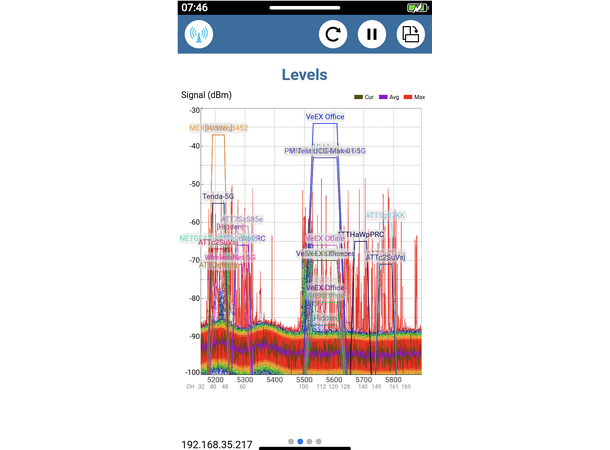Select the ATT7SxS85e network label
The width and height of the screenshot is (610, 450).
pyautogui.click(x=242, y=219)
